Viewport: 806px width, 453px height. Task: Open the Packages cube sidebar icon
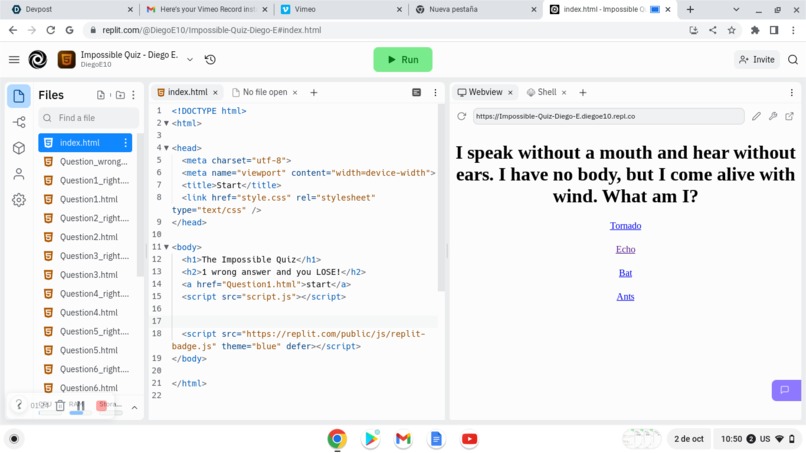(x=19, y=148)
